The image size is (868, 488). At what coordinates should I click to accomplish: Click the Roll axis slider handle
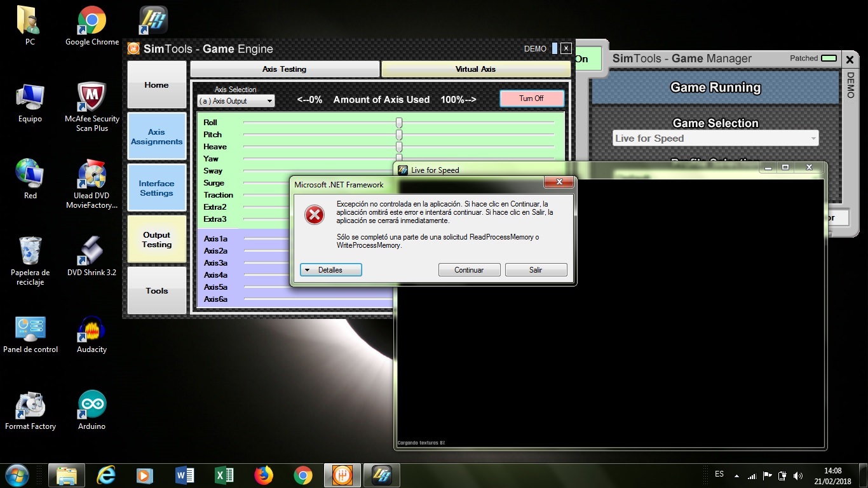(399, 123)
